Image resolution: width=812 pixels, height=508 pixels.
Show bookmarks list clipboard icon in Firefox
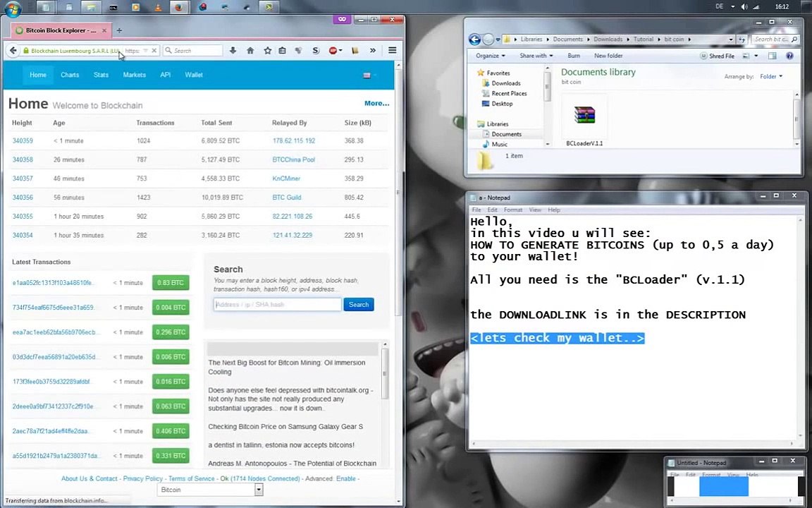(x=282, y=50)
